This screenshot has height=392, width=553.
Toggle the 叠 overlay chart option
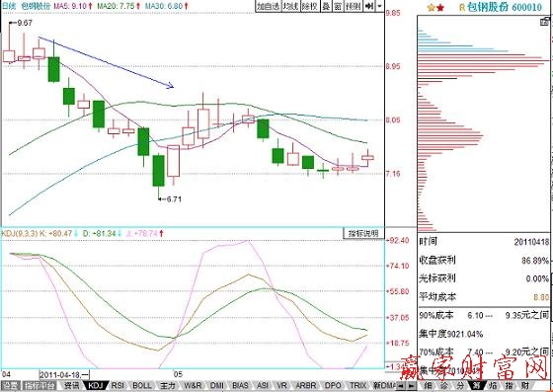coord(327,6)
